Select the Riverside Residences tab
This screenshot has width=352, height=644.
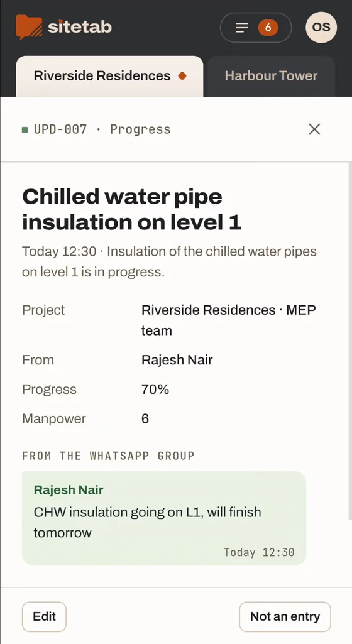click(x=109, y=76)
